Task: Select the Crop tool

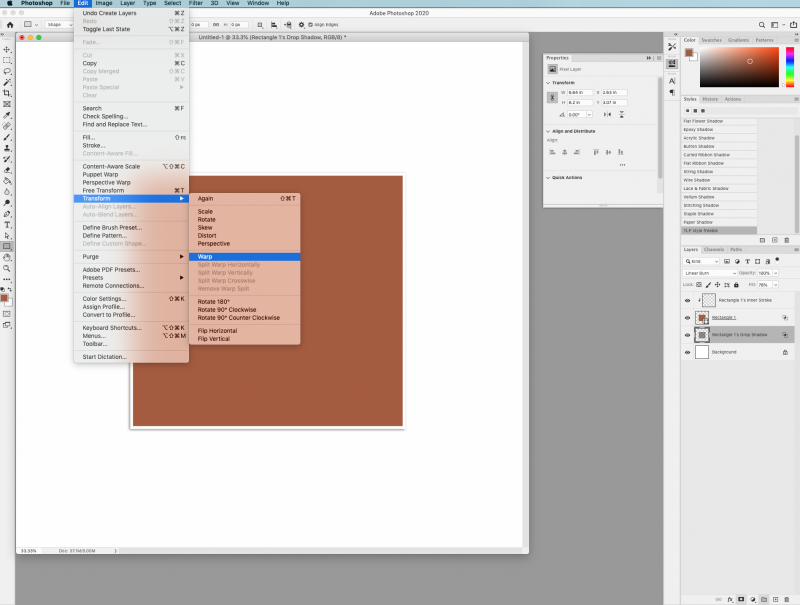Action: click(x=7, y=93)
